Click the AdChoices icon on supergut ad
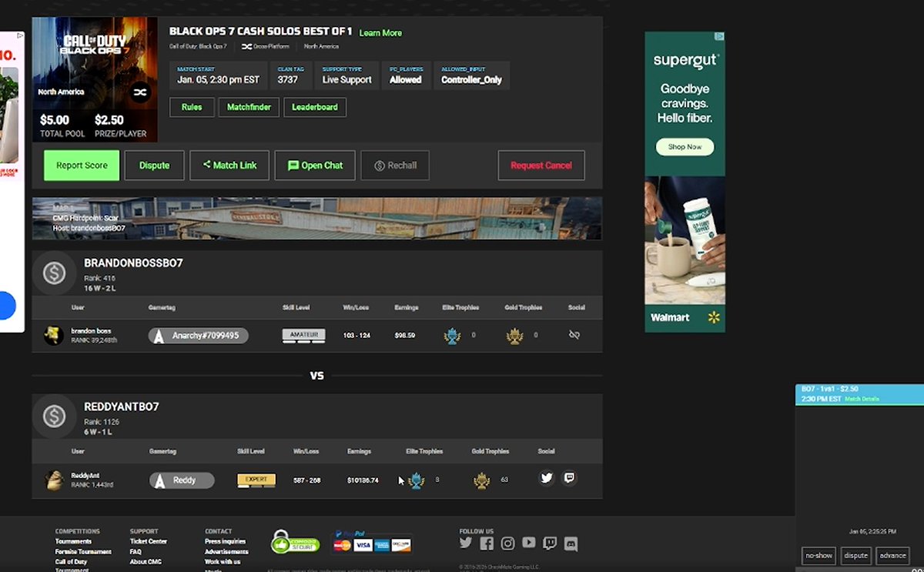 tap(720, 36)
